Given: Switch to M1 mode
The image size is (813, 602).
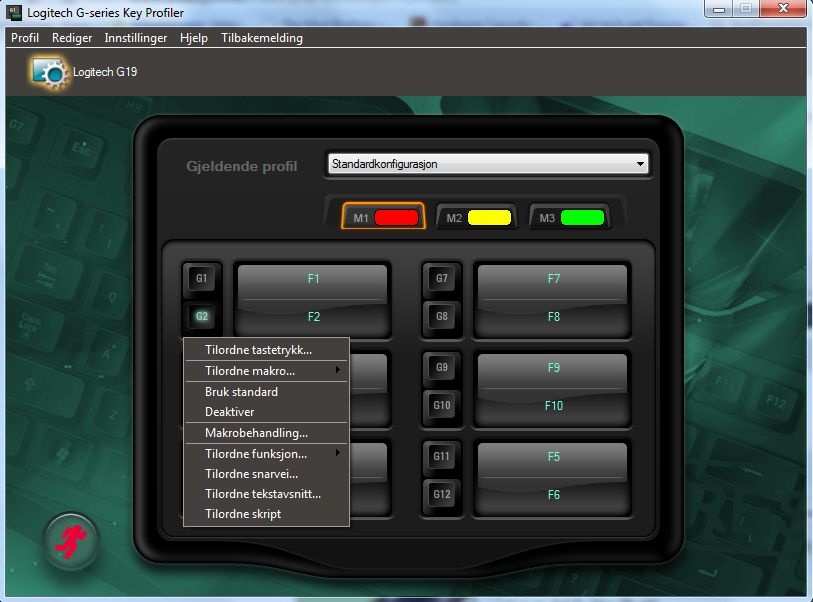Looking at the screenshot, I should 384,217.
